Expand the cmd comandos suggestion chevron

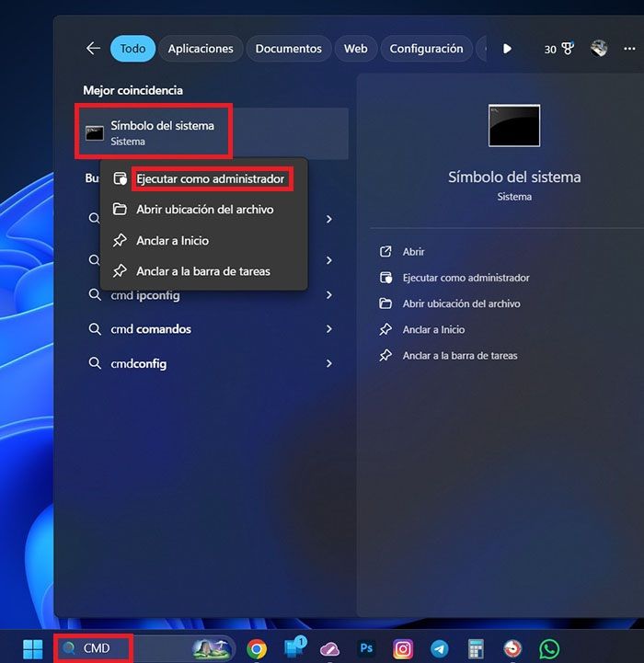tap(329, 329)
